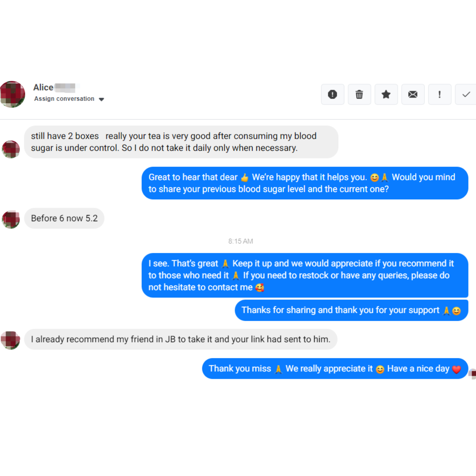Open Alice's profile picture in the header

pos(12,94)
